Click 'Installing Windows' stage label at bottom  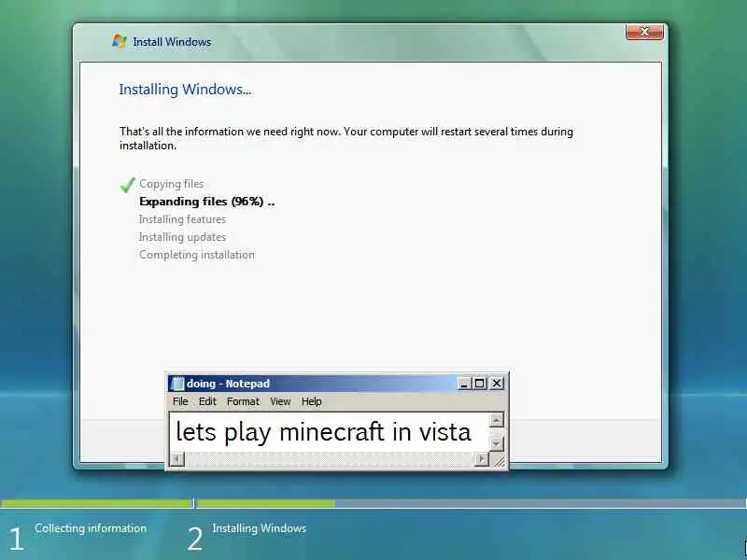click(260, 528)
